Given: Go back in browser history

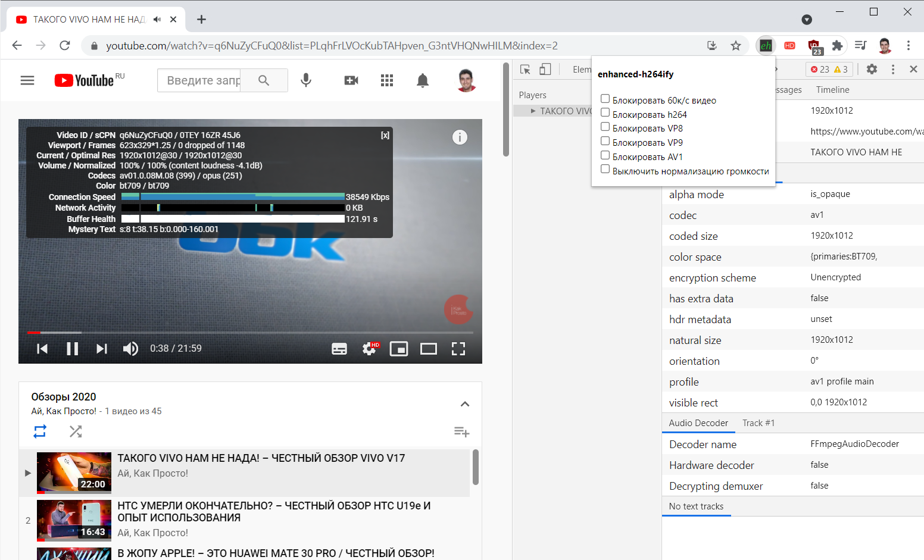Looking at the screenshot, I should click(x=17, y=46).
